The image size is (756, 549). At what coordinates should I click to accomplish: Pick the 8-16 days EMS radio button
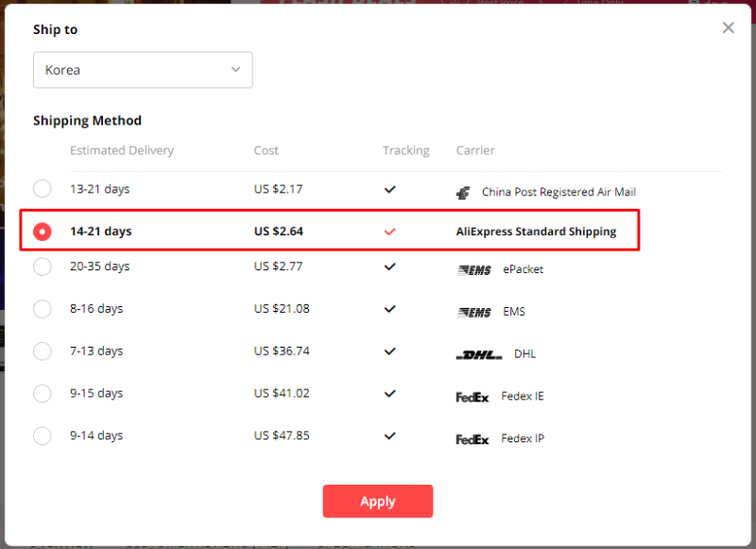click(x=43, y=308)
